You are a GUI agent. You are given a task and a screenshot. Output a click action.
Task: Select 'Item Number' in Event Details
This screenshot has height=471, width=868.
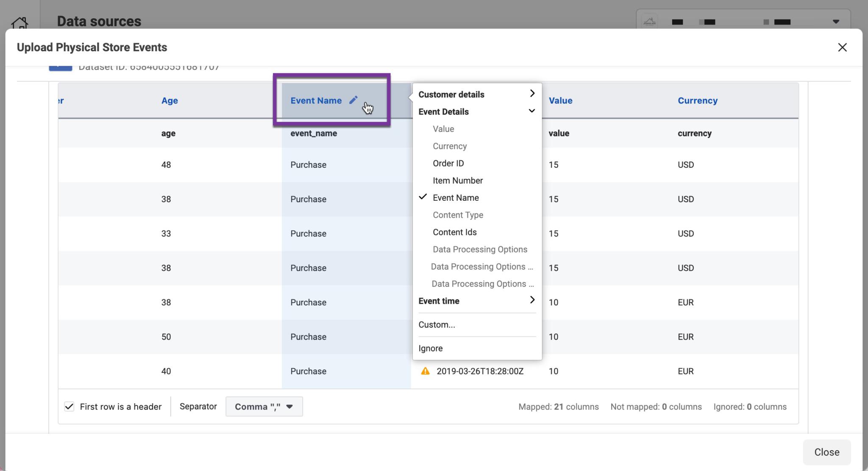(457, 180)
